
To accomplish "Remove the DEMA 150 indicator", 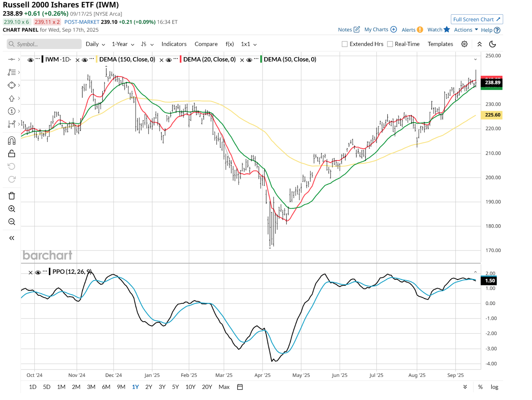I will click(77, 60).
